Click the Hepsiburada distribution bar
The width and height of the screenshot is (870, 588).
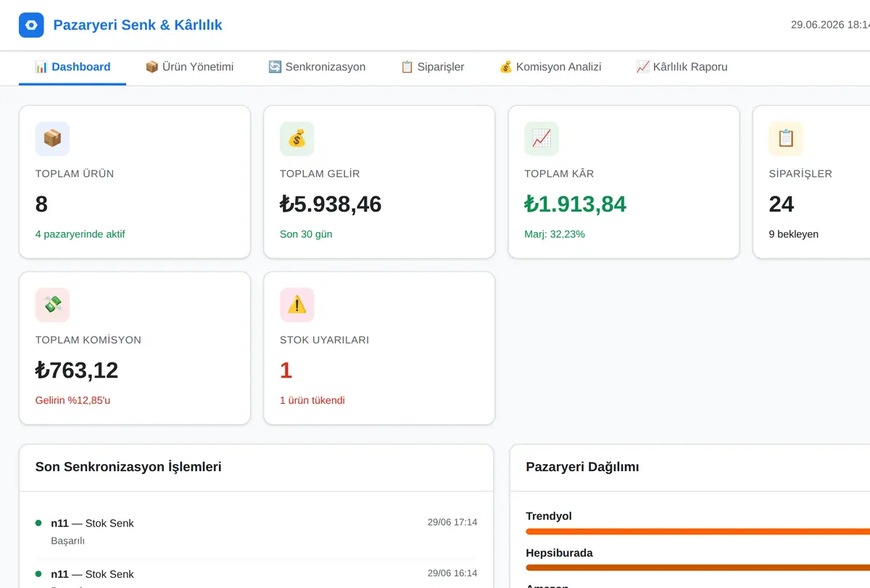[697, 568]
